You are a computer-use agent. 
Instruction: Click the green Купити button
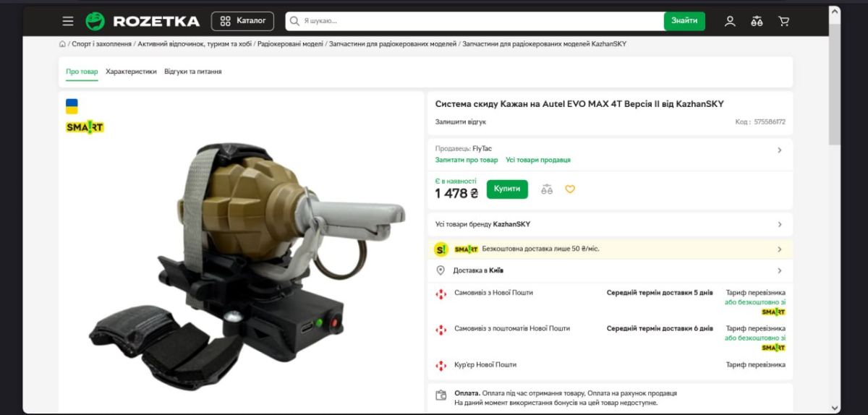tap(507, 189)
